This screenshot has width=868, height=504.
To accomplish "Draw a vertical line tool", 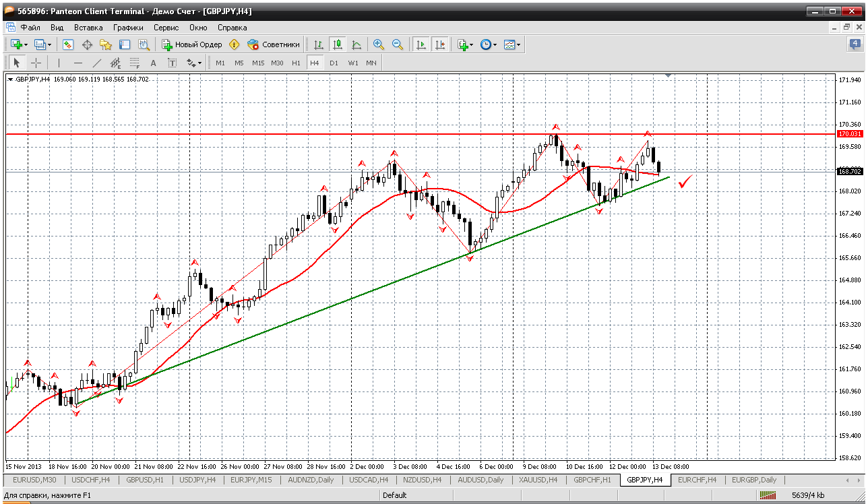I will (x=59, y=63).
